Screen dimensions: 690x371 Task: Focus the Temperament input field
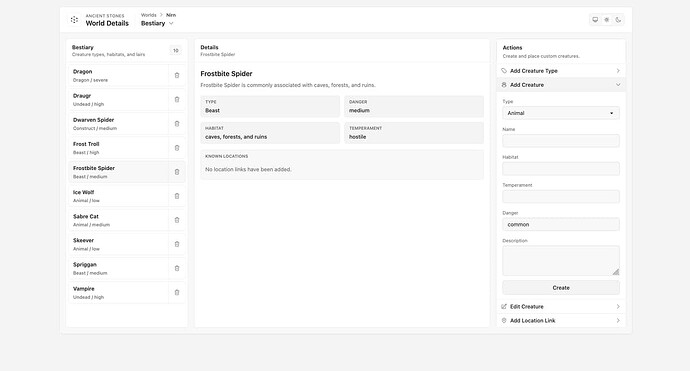pos(561,196)
